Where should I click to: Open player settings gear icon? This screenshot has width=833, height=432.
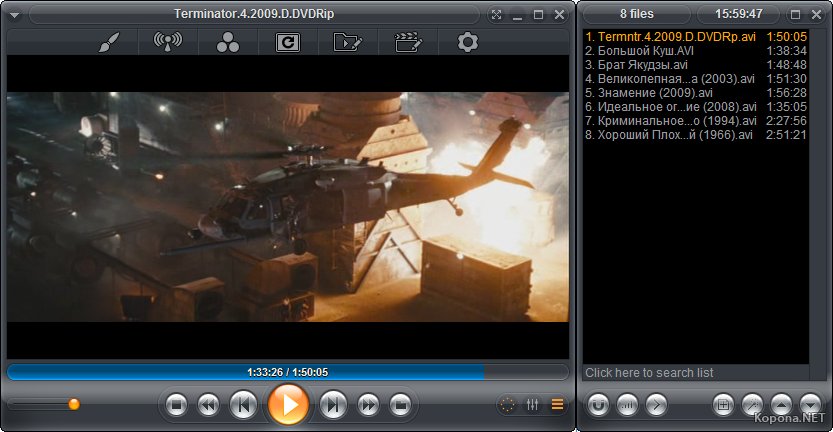click(468, 42)
